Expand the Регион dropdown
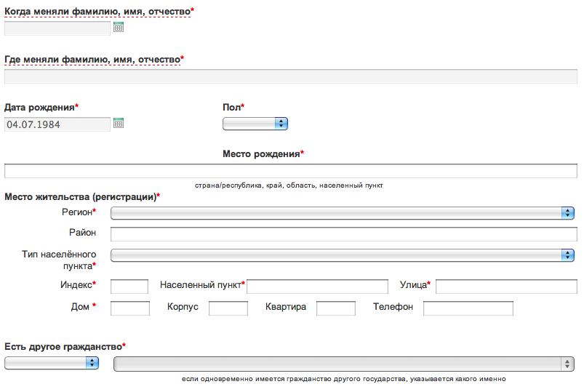This screenshot has width=584, height=392. click(x=343, y=213)
